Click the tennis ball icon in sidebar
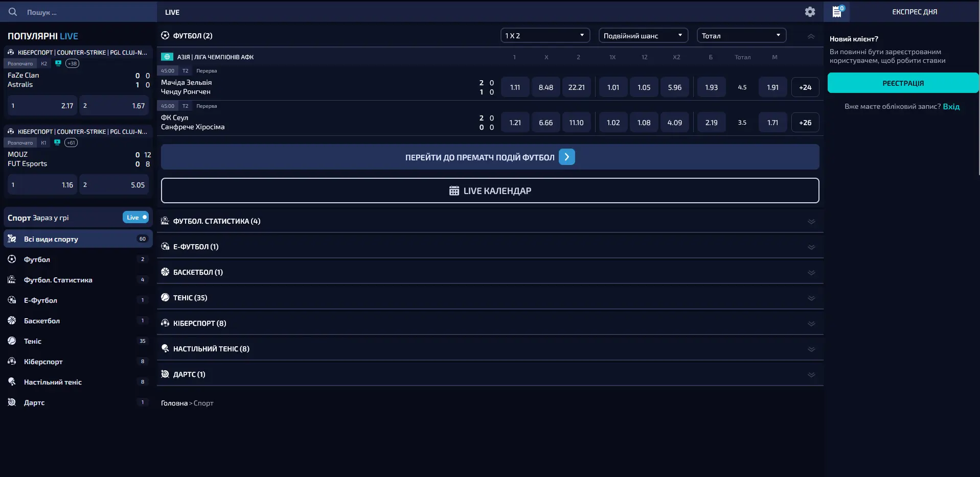980x477 pixels. [x=12, y=341]
